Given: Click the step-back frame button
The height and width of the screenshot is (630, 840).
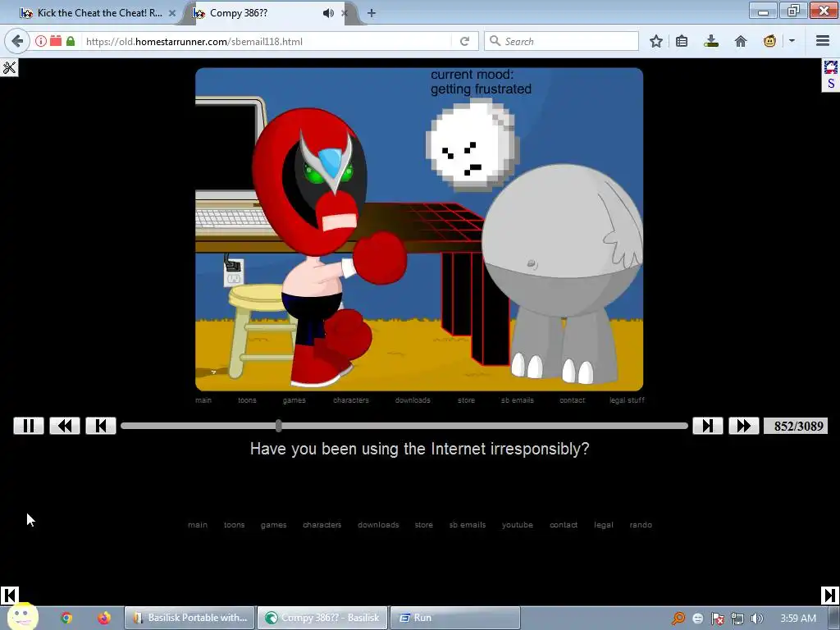Looking at the screenshot, I should [101, 426].
